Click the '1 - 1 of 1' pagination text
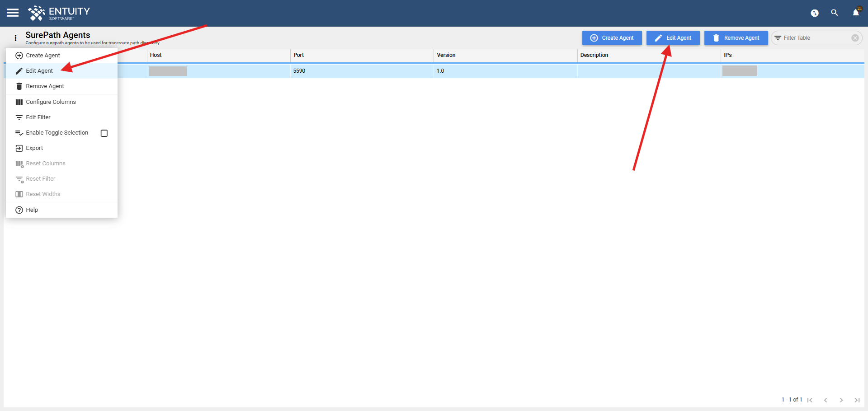The image size is (868, 411). [x=792, y=400]
